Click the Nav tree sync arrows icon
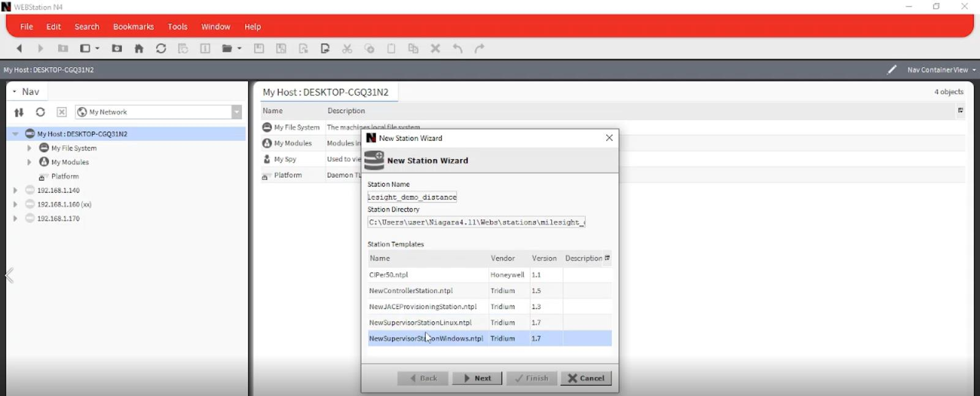Viewport: 980px width, 396px height. [19, 112]
